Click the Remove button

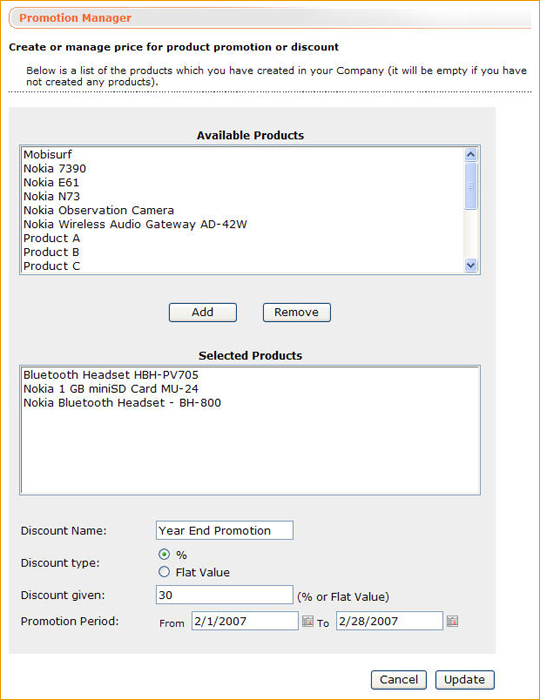click(x=297, y=312)
